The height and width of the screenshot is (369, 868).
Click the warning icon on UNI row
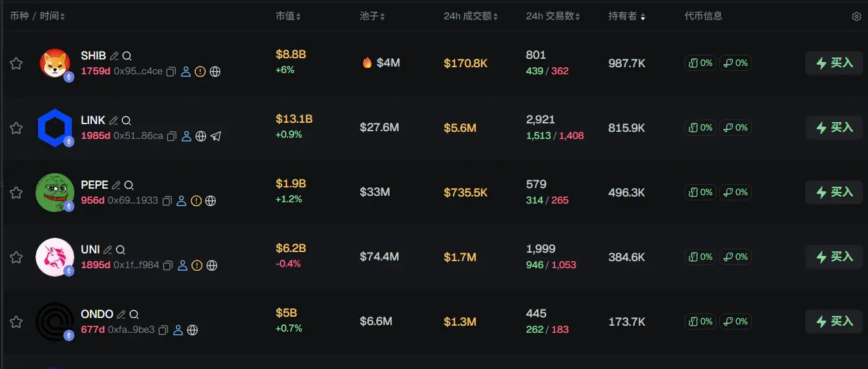[197, 266]
